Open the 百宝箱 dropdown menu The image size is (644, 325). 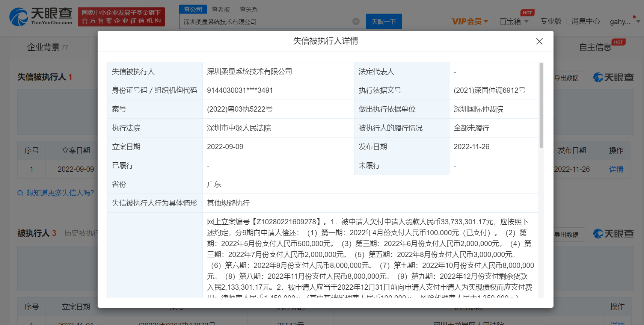[x=514, y=21]
